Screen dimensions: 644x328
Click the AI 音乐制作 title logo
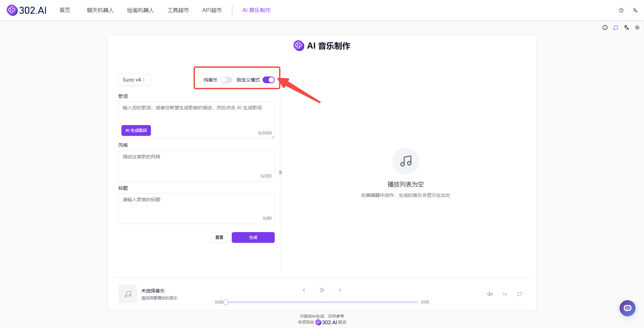[x=299, y=46]
